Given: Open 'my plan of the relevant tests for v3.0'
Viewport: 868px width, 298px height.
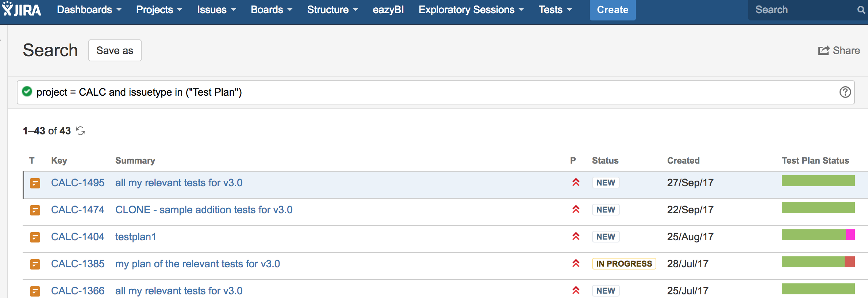Looking at the screenshot, I should click(x=197, y=264).
